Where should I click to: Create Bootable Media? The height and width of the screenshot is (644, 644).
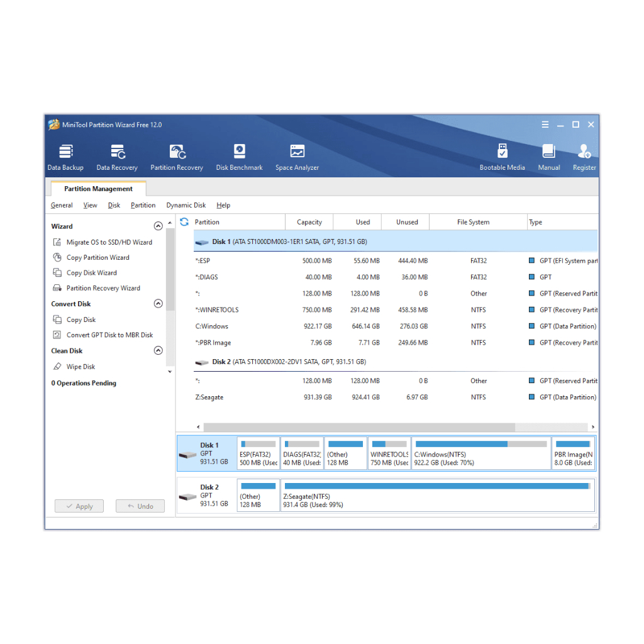pos(502,156)
